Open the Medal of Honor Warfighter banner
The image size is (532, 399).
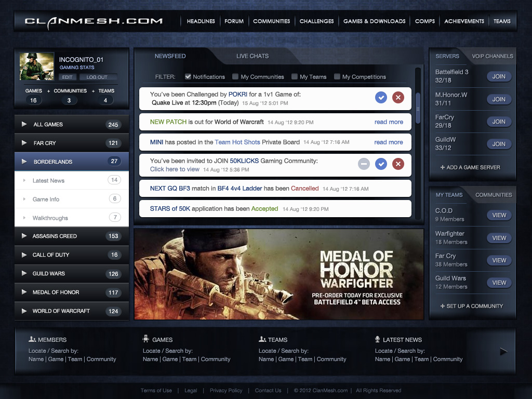(279, 274)
